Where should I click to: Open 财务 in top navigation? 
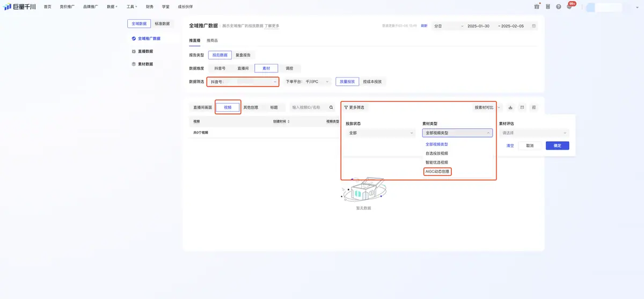click(x=150, y=6)
